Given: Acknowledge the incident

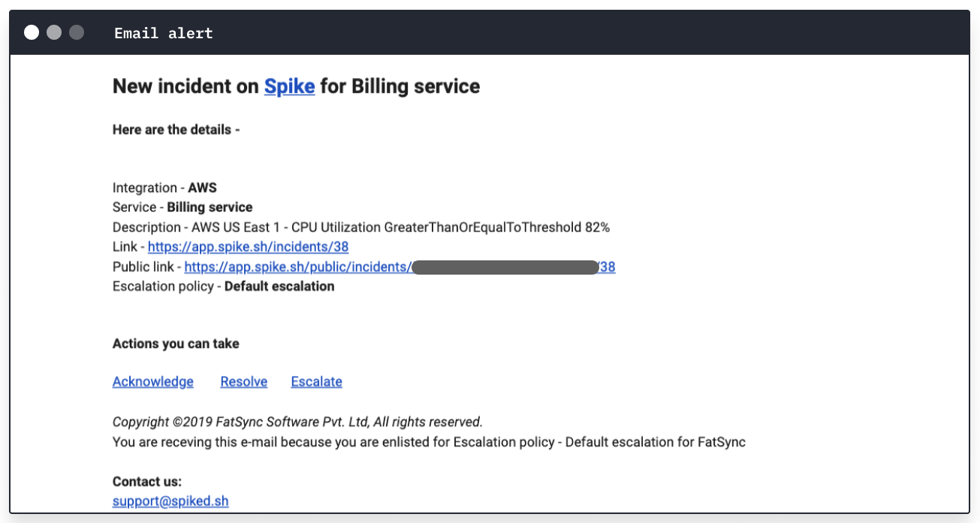Looking at the screenshot, I should (x=153, y=381).
